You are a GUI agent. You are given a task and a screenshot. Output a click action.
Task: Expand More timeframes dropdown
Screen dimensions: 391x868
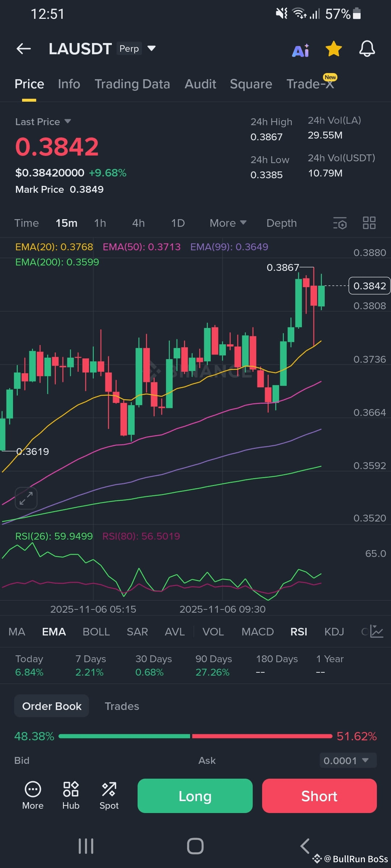228,223
